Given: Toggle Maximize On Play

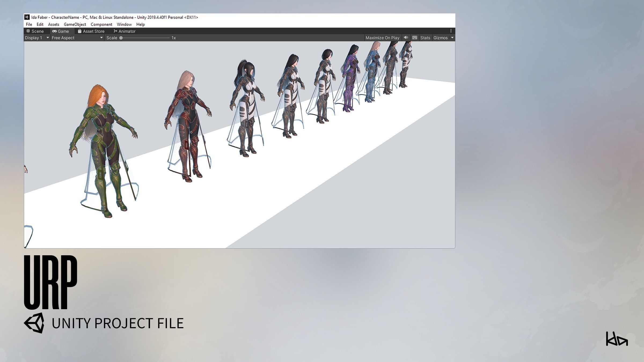Looking at the screenshot, I should tap(382, 38).
